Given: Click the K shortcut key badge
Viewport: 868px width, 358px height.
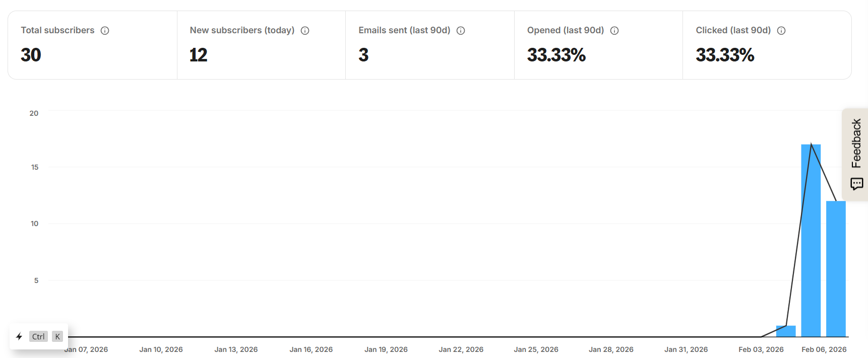Looking at the screenshot, I should pos(57,336).
